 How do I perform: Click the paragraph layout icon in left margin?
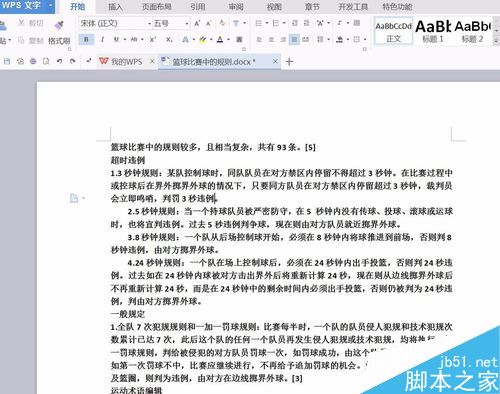[74, 198]
